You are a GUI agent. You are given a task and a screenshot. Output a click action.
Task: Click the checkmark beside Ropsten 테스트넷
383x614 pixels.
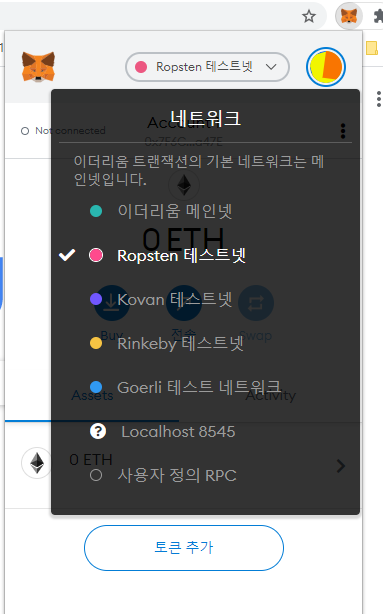(x=67, y=255)
